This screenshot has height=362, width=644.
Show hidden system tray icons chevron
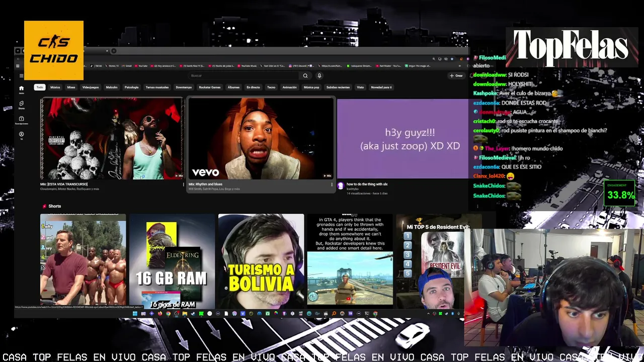click(x=429, y=313)
